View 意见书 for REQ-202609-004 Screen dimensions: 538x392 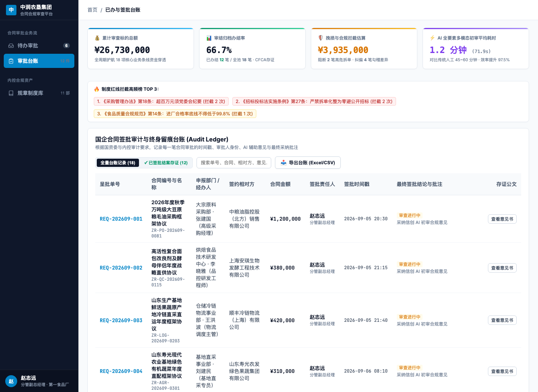point(502,371)
